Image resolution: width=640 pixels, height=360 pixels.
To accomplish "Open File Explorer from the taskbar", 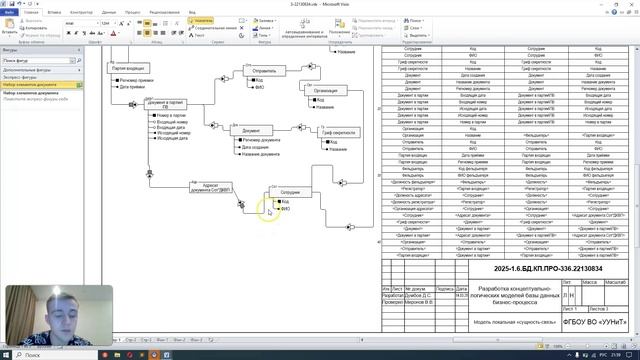I will (117, 355).
